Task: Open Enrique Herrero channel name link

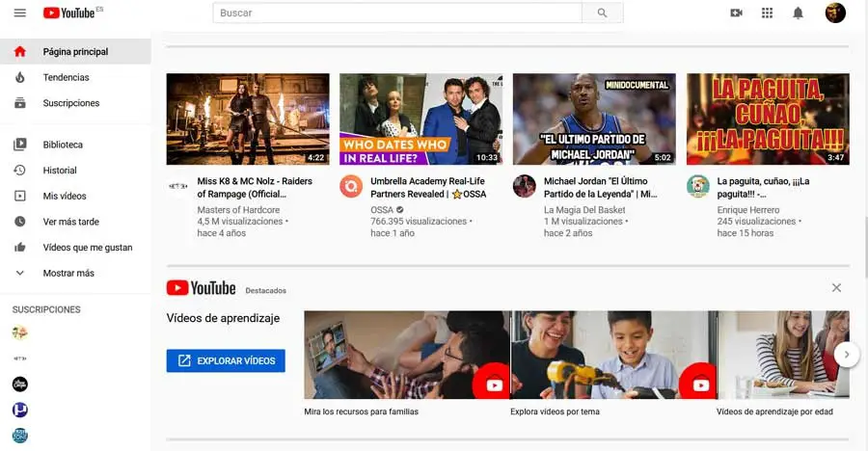Action: pos(748,210)
